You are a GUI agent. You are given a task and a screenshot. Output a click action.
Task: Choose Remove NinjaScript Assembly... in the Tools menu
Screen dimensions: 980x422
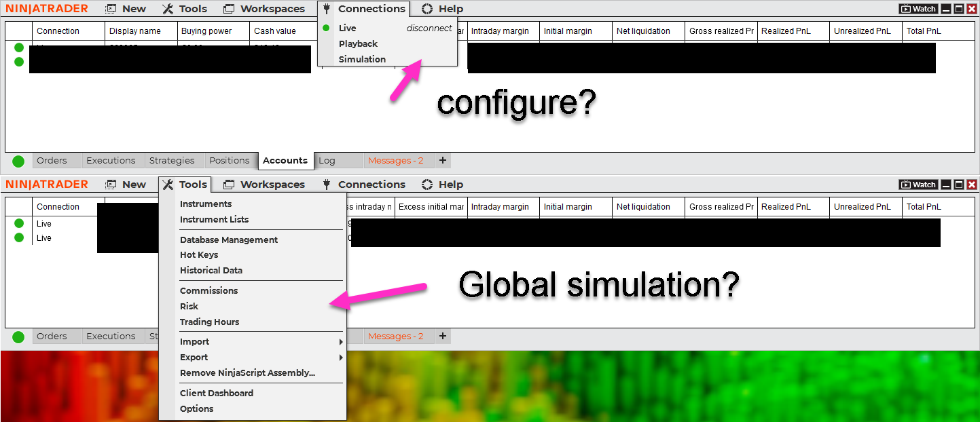coord(247,372)
